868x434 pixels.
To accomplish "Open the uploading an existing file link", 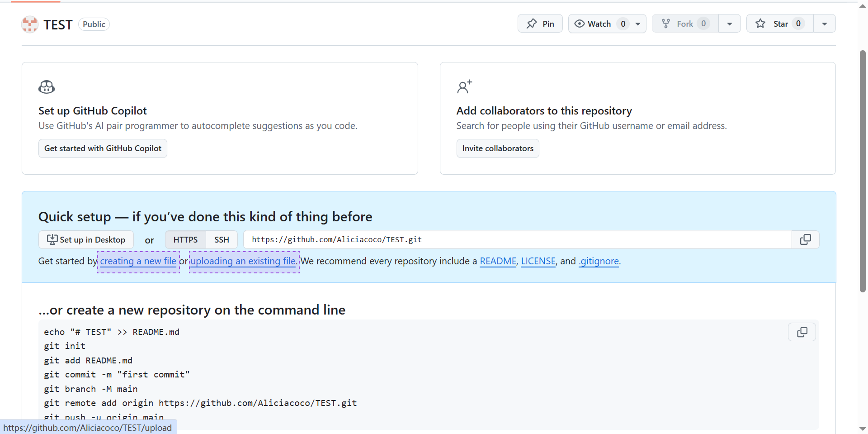I will [x=244, y=261].
